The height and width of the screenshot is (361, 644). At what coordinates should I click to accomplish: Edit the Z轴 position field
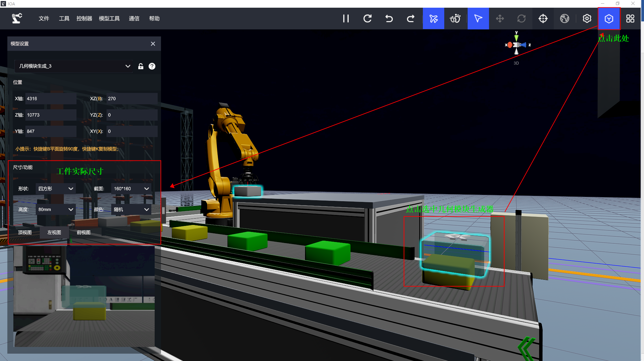pyautogui.click(x=51, y=115)
